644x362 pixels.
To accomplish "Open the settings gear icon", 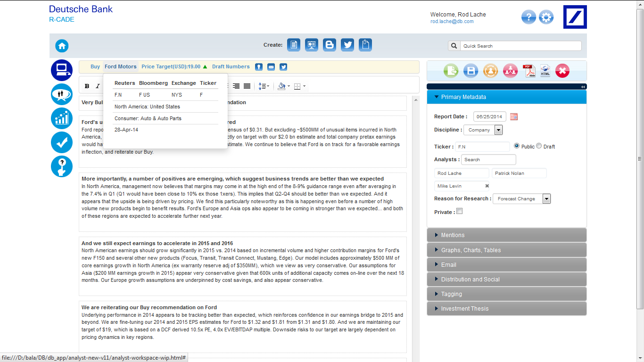I will coord(546,17).
